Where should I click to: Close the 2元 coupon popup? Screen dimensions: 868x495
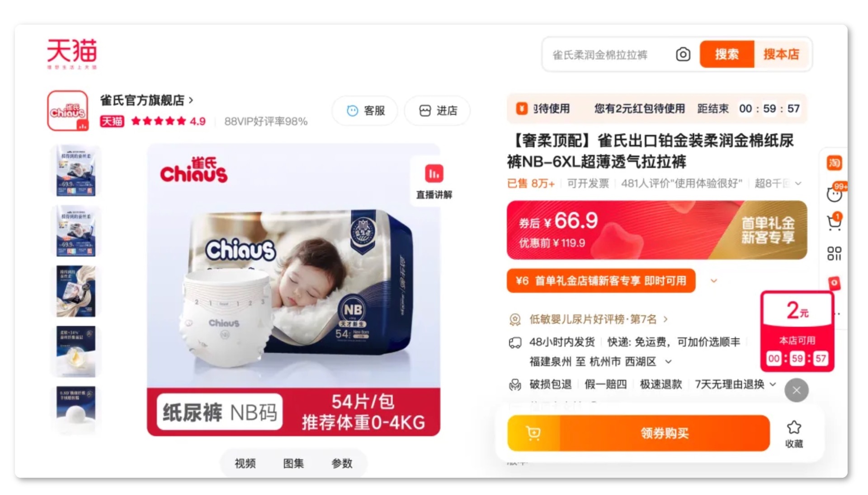coord(797,390)
